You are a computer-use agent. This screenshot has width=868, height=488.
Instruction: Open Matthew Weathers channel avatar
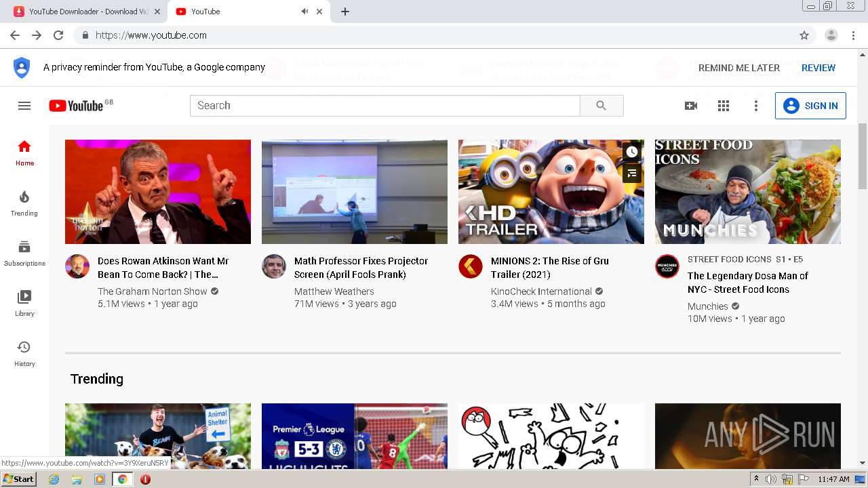click(274, 266)
